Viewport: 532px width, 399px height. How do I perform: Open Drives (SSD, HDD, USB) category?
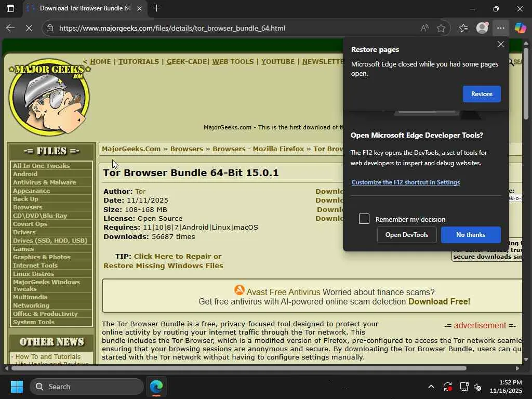[51, 241]
